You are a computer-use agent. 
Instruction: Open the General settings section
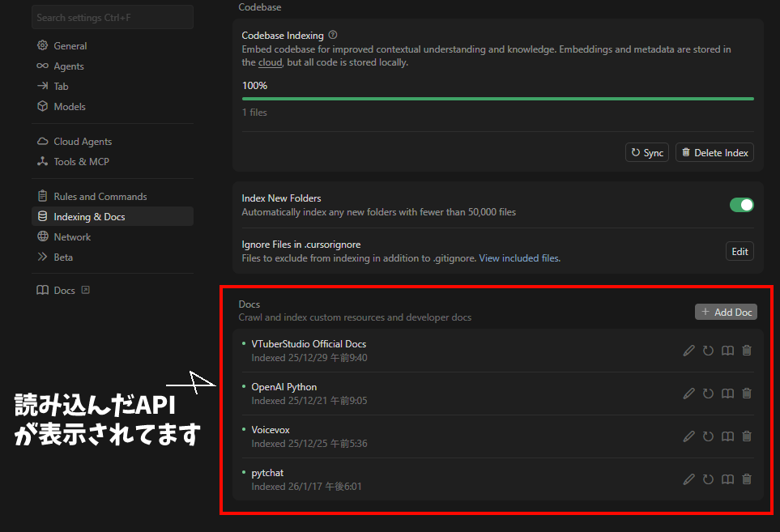(x=70, y=46)
